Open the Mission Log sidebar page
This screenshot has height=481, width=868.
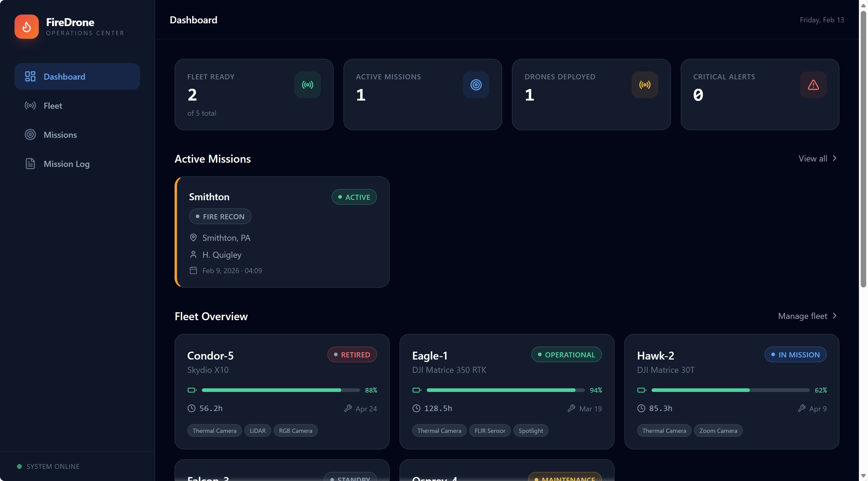pos(77,164)
